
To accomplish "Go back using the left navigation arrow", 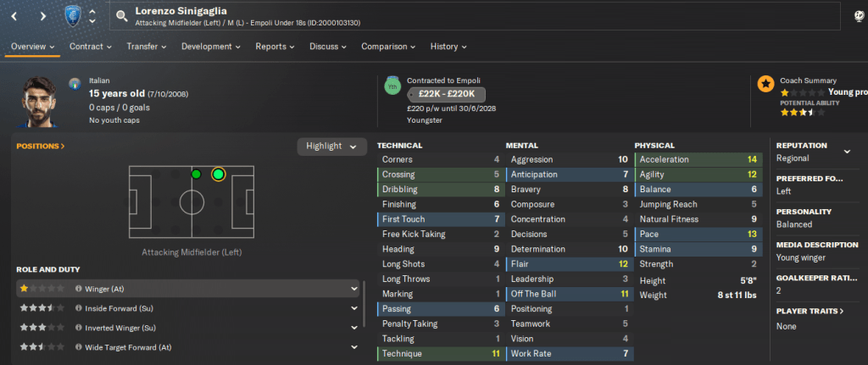I will click(14, 15).
